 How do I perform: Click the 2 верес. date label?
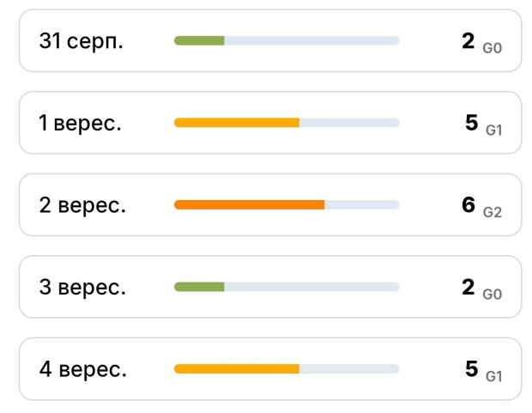coord(82,205)
